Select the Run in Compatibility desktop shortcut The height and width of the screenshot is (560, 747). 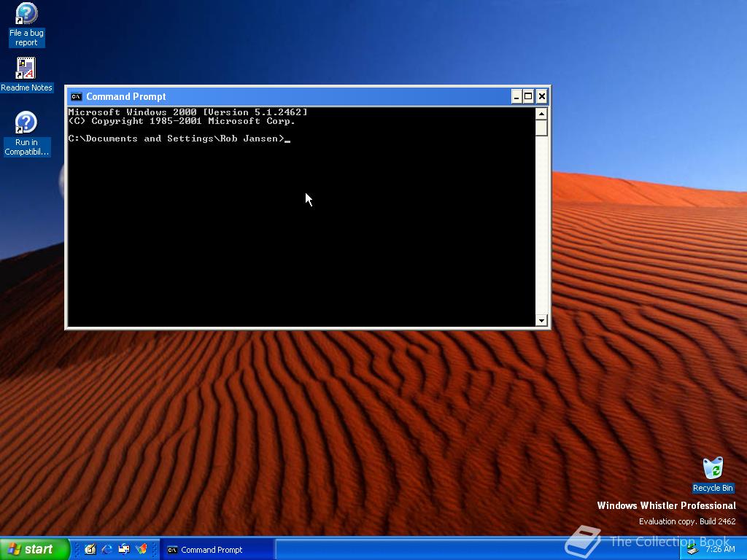coord(26,134)
